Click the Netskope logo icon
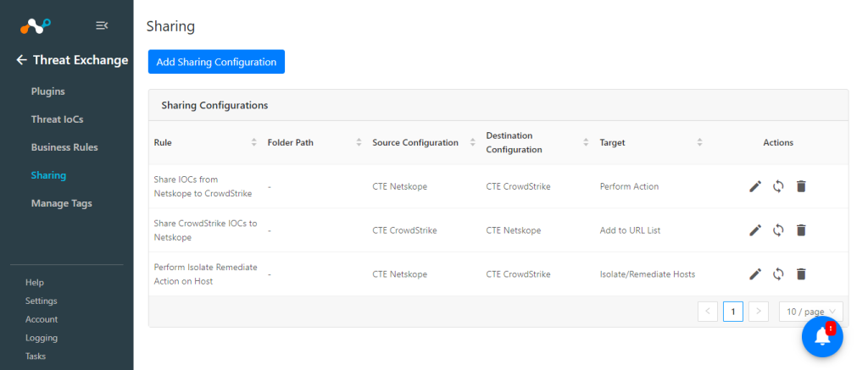 click(36, 25)
